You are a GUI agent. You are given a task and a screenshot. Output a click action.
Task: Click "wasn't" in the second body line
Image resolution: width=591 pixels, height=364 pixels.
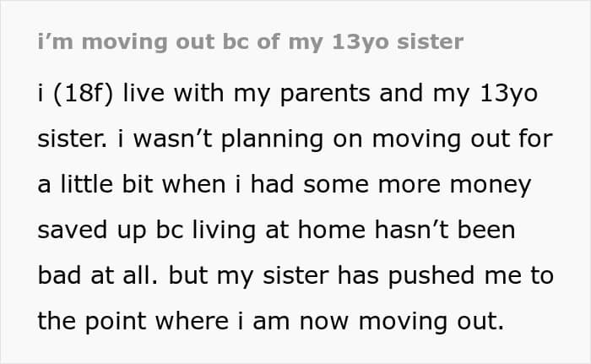click(172, 139)
